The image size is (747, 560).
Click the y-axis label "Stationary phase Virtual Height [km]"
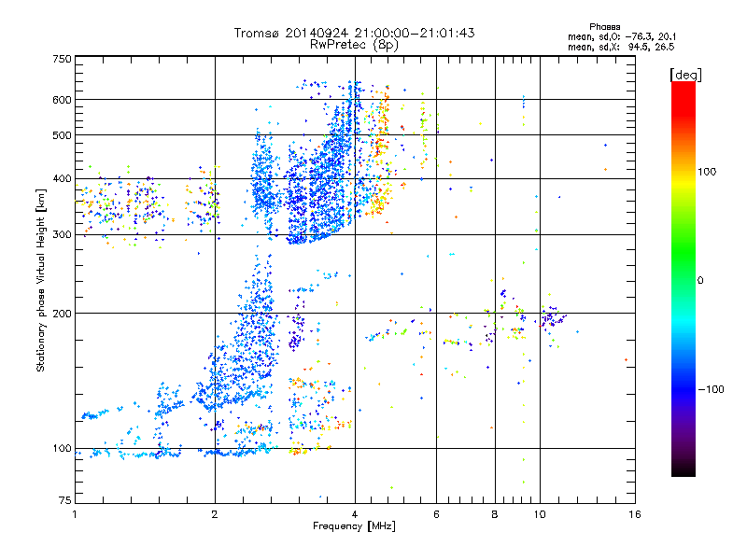[40, 280]
